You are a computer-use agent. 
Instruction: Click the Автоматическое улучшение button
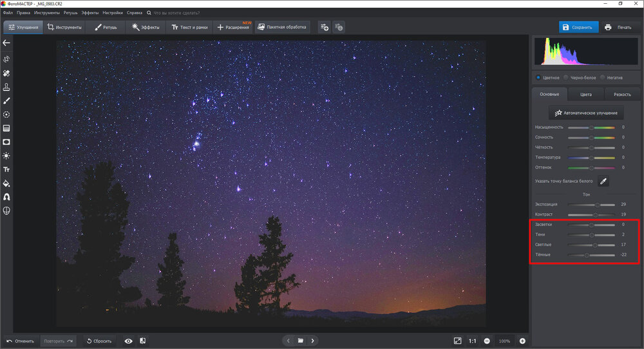(585, 113)
